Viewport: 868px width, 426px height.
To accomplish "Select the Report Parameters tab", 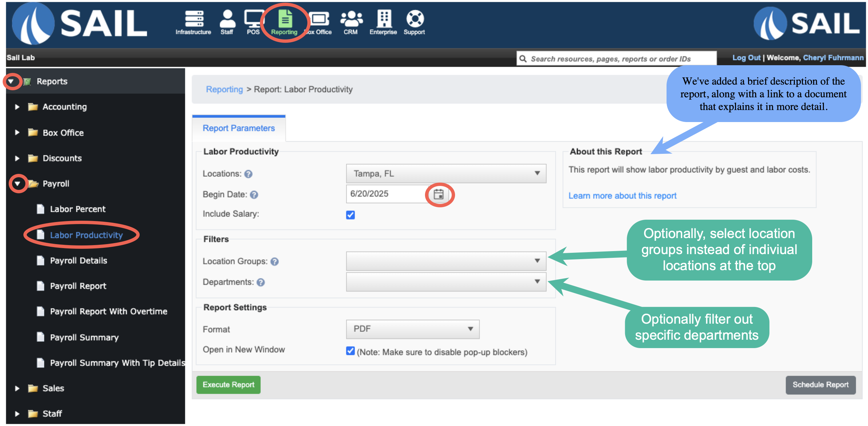I will (239, 128).
